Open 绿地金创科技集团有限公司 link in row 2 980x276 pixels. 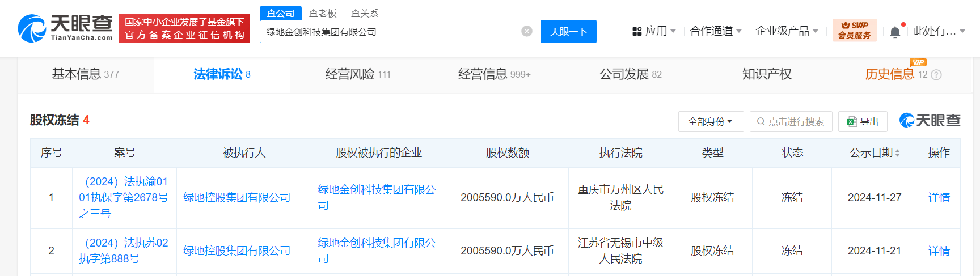click(x=377, y=250)
